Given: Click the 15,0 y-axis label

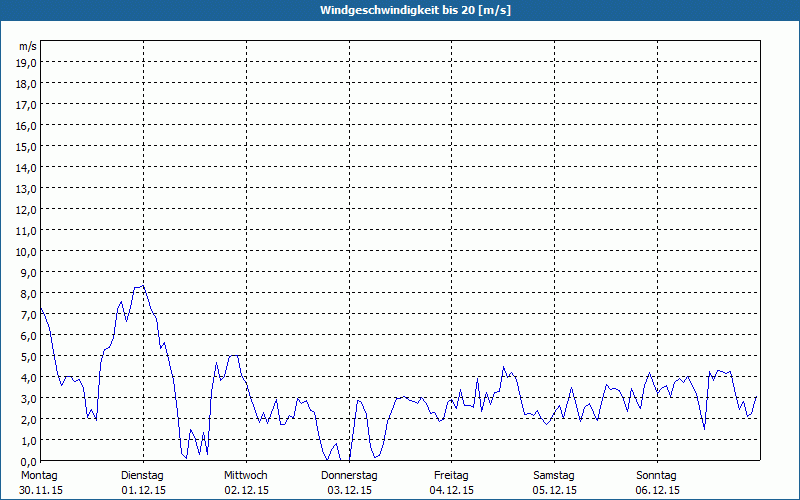Looking at the screenshot, I should pyautogui.click(x=27, y=147).
